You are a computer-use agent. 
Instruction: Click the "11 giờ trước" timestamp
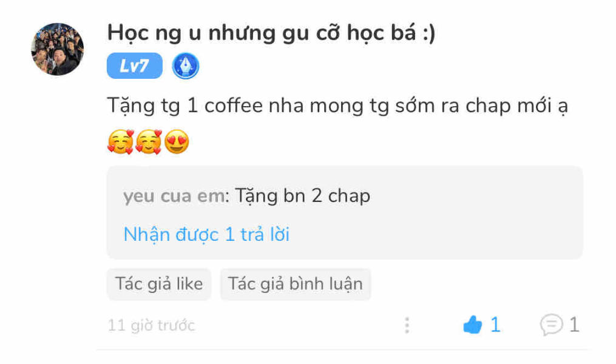tap(151, 326)
